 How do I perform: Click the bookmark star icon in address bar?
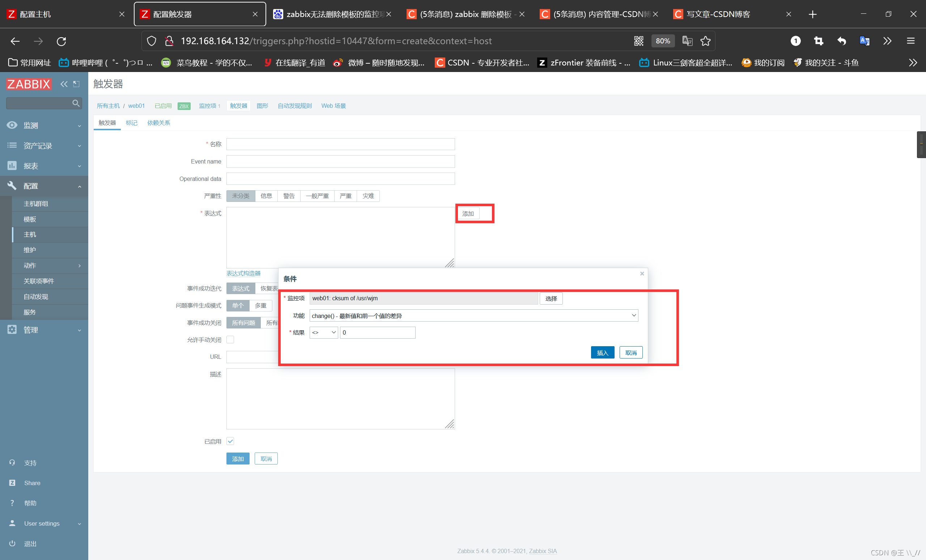click(x=705, y=41)
